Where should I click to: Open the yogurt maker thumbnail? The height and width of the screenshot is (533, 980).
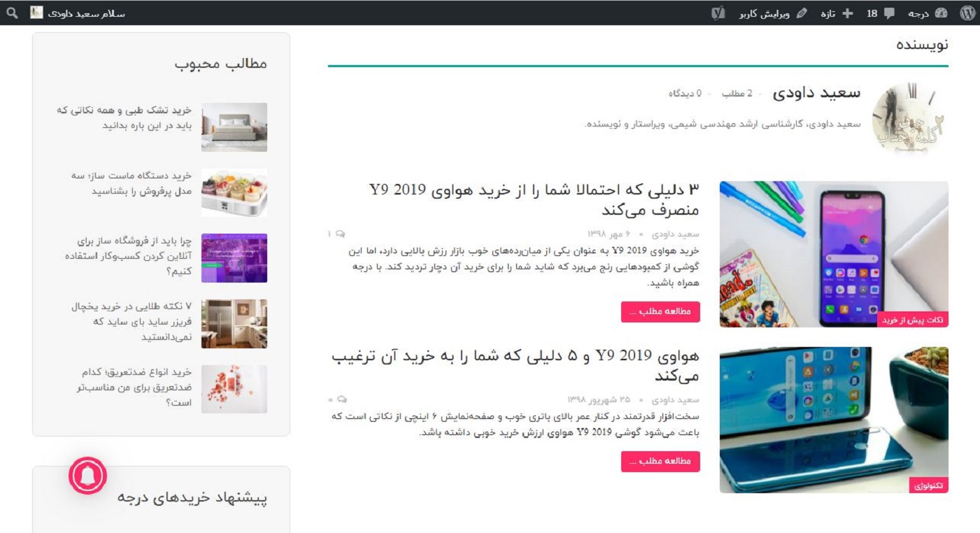234,192
